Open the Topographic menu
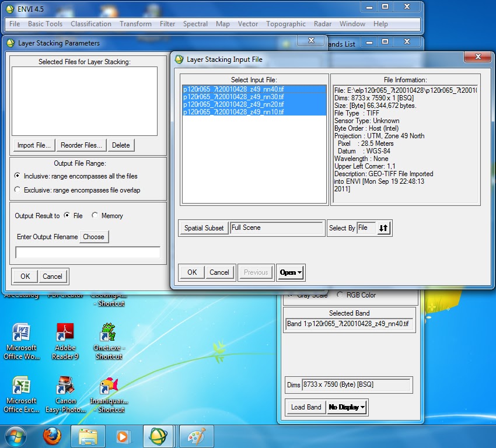The height and width of the screenshot is (448, 496). [286, 24]
